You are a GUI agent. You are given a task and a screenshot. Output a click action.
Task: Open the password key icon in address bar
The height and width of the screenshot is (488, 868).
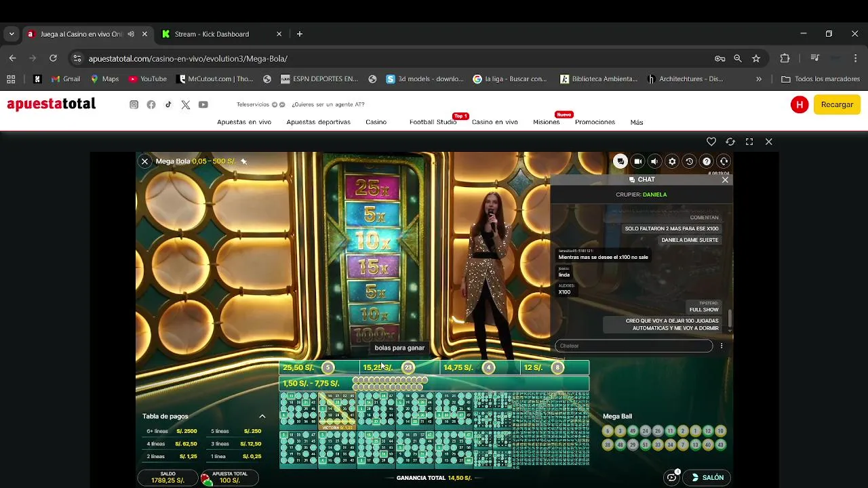pos(720,58)
